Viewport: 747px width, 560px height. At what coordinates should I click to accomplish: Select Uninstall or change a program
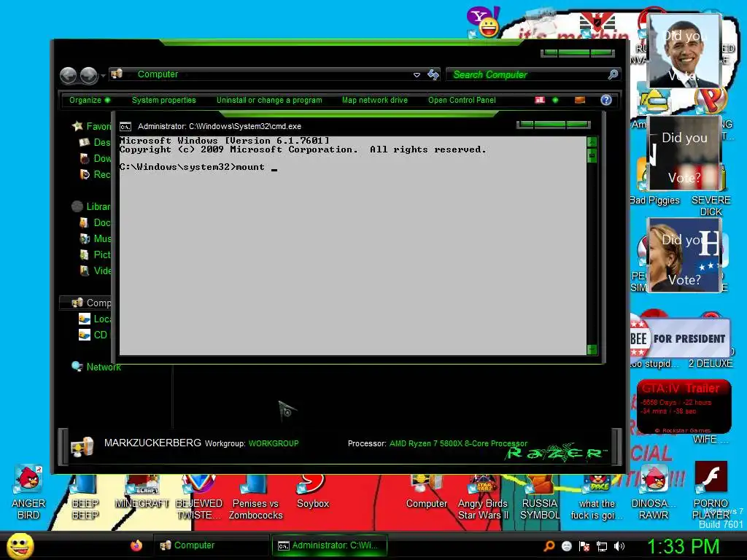pos(269,100)
